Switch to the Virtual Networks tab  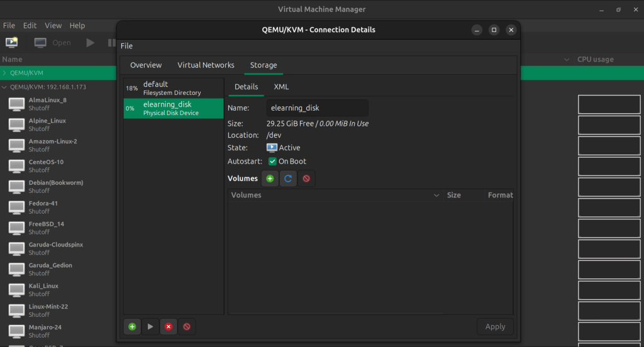click(x=206, y=65)
